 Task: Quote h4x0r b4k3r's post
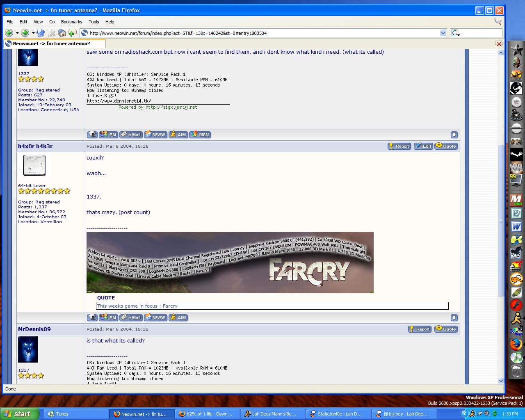446,146
